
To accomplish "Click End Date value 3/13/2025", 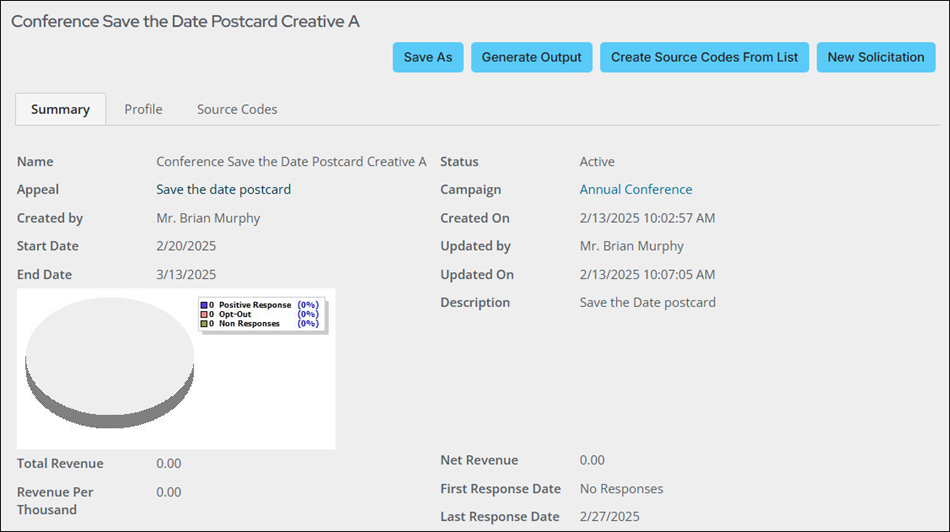I will [x=186, y=274].
